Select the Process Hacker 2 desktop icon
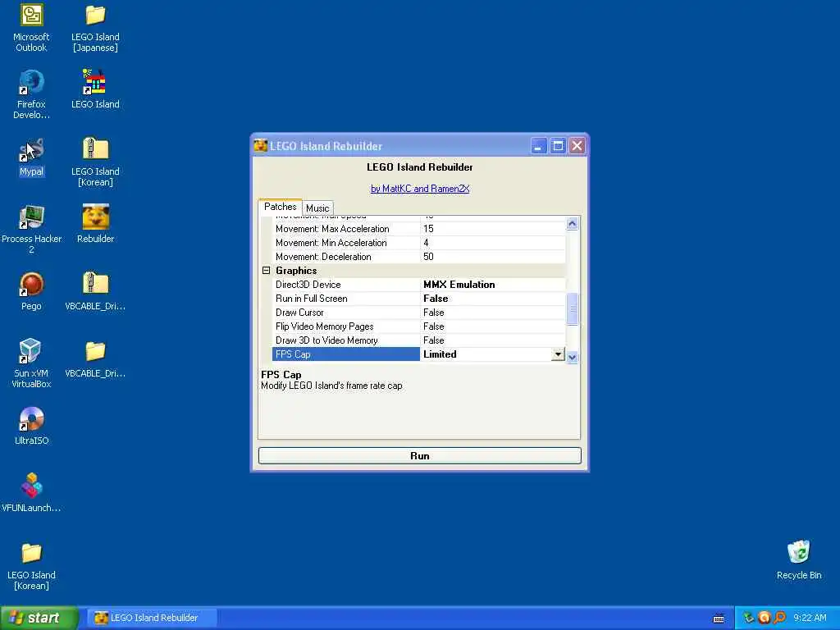The image size is (840, 630). pos(31,217)
